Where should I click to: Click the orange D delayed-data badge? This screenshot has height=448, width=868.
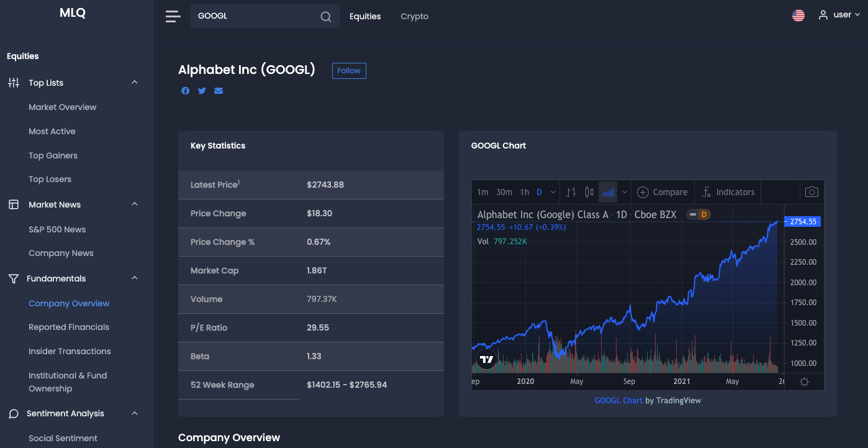point(704,214)
